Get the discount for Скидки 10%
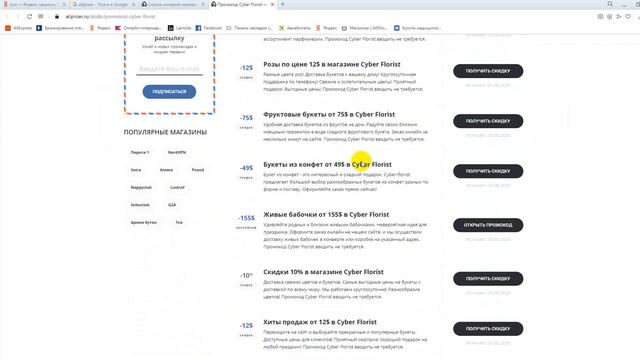The image size is (640, 360). [x=488, y=279]
